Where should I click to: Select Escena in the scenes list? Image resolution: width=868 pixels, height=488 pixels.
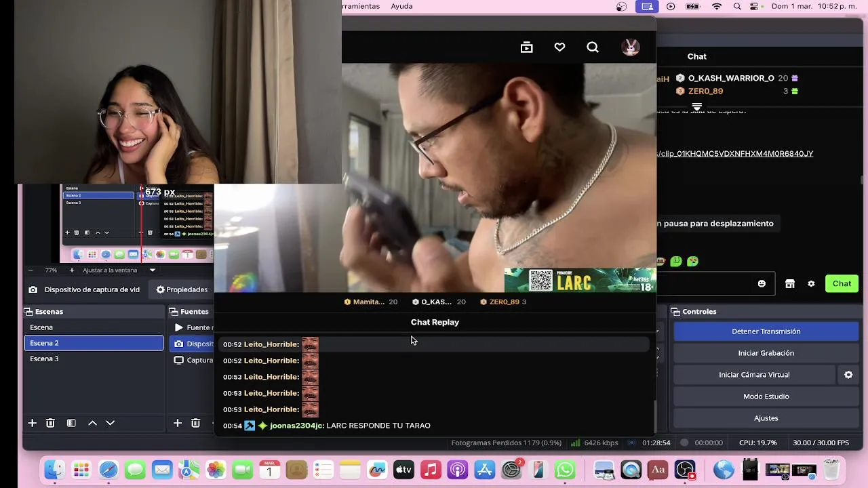coord(94,327)
